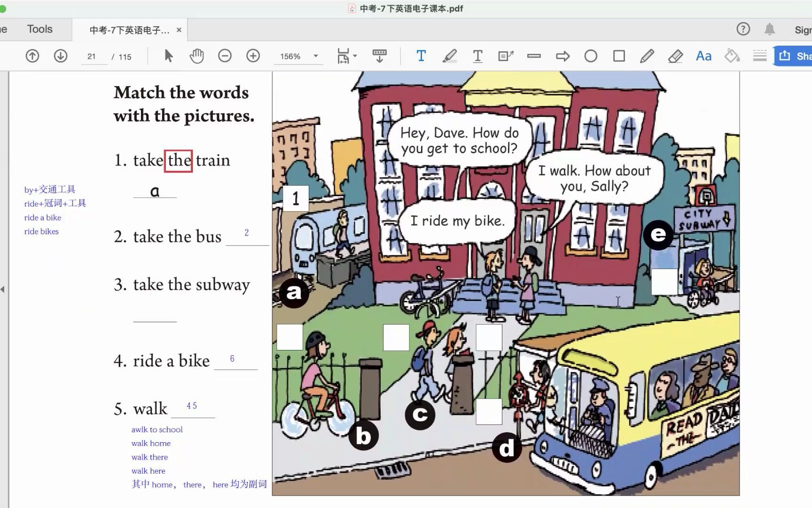Select the text callout note tool
This screenshot has width=812, height=508.
tap(506, 56)
